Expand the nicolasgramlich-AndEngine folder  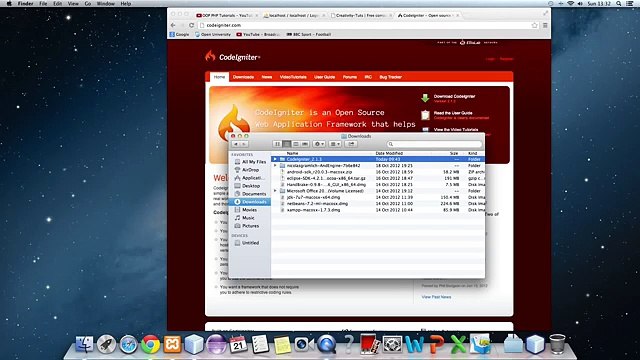[275, 166]
